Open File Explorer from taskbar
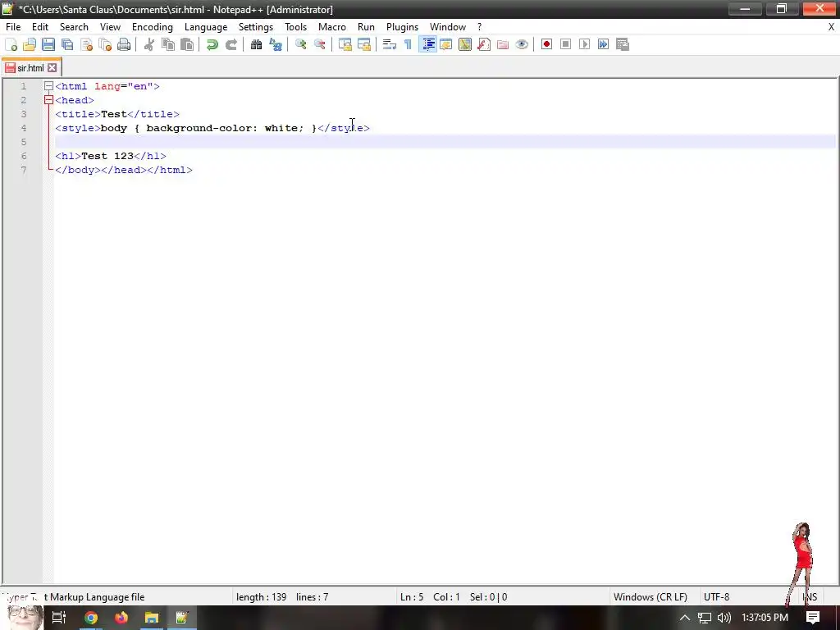 click(x=152, y=618)
